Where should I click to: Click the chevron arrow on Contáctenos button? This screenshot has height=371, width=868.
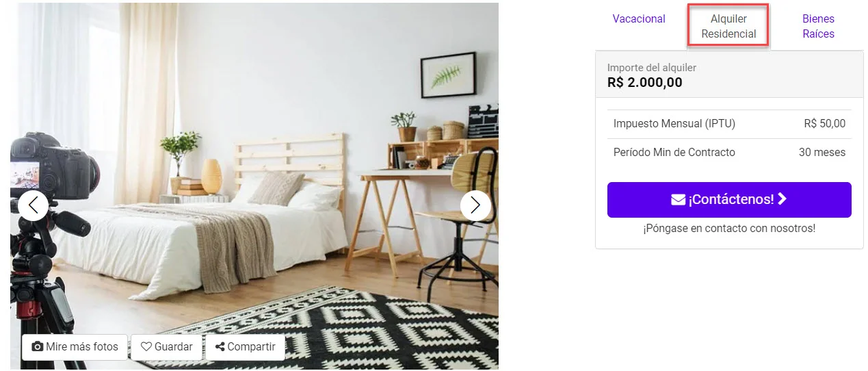click(782, 199)
